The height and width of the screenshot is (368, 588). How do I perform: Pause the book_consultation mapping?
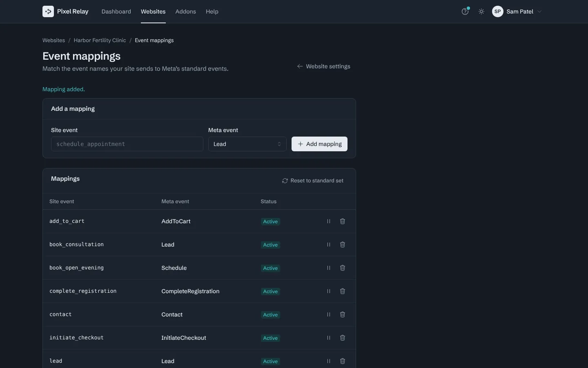(x=329, y=245)
